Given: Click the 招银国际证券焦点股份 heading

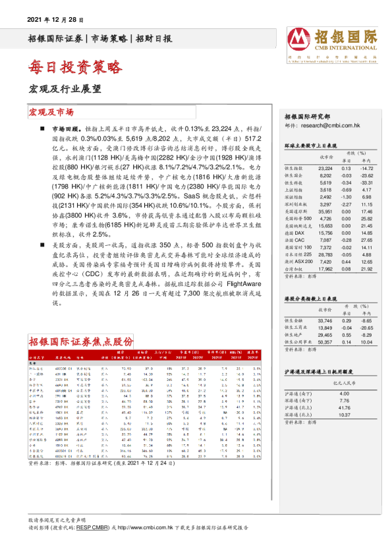Looking at the screenshot, I should coord(81,341).
